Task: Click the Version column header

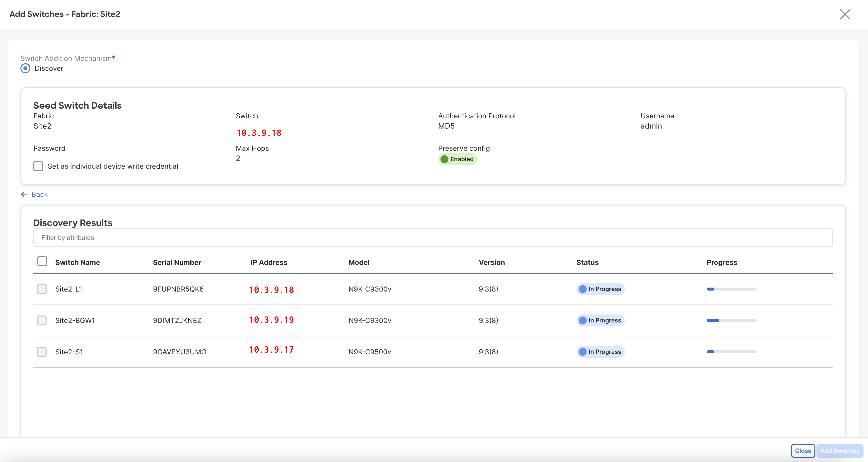Action: [492, 262]
